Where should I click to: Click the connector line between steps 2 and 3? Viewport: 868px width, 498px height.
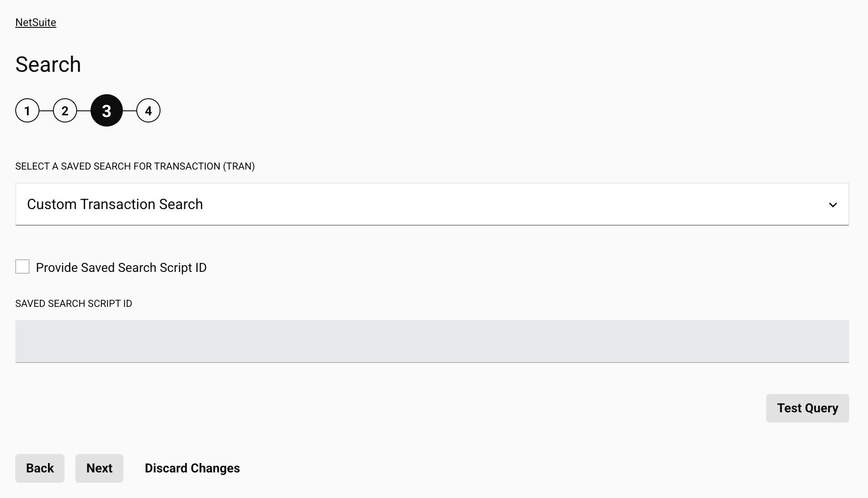(x=84, y=111)
